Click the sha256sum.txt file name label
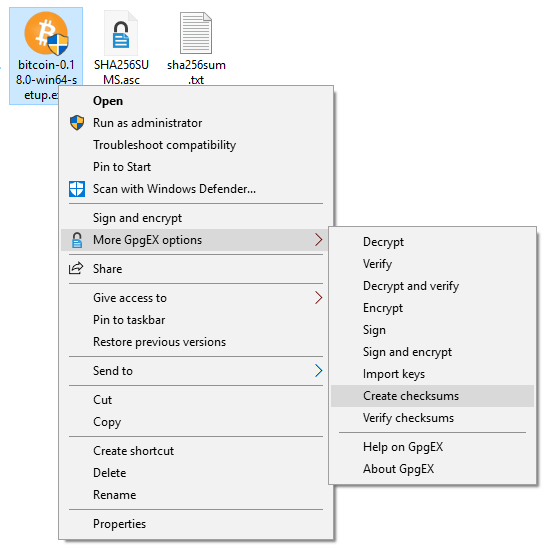Viewport: 550px width, 556px height. [196, 72]
